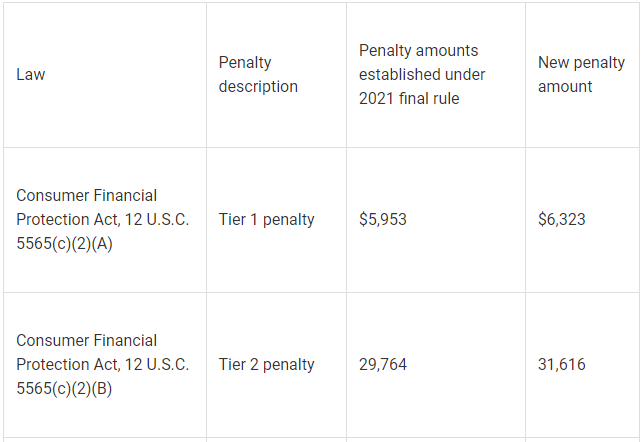This screenshot has height=442, width=643.
Task: Click "5565(c)(2)(A)" citation text
Action: coord(64,244)
